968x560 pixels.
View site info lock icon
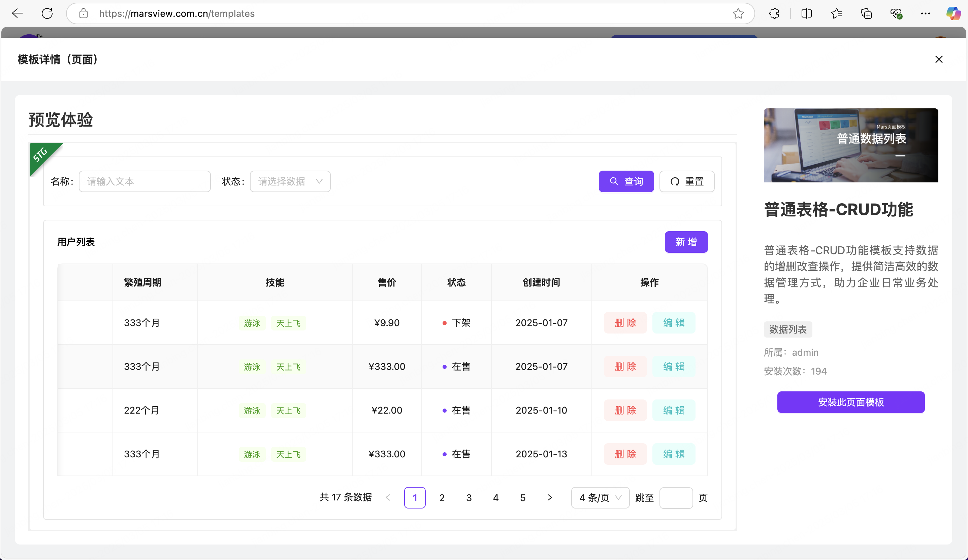83,13
